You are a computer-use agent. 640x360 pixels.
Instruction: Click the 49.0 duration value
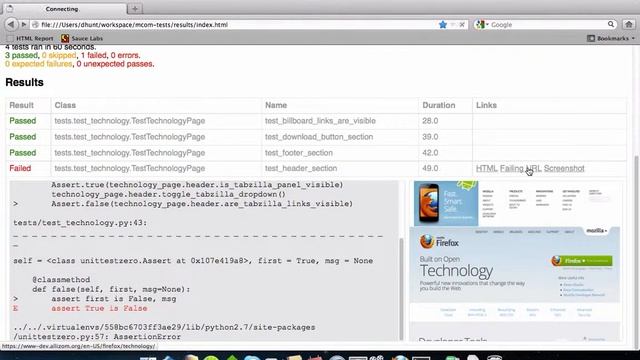click(x=430, y=169)
